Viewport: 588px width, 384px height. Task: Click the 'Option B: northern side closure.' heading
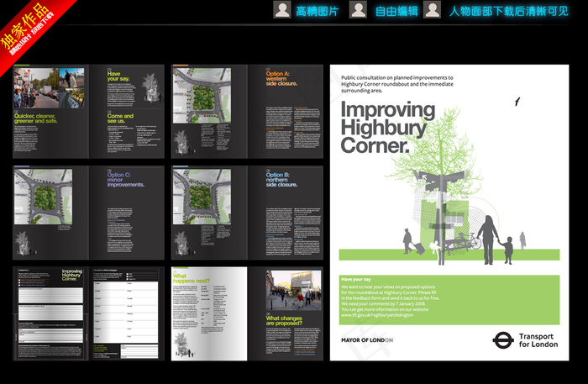[x=281, y=180]
